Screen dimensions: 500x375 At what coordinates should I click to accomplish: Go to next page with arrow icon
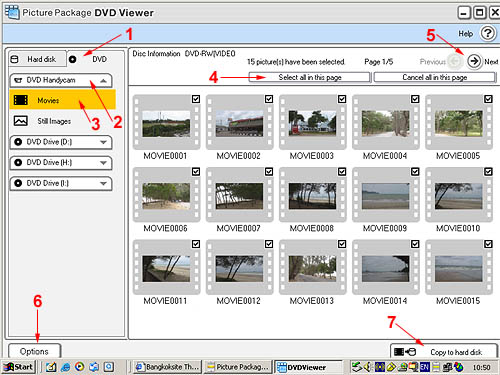click(x=474, y=61)
